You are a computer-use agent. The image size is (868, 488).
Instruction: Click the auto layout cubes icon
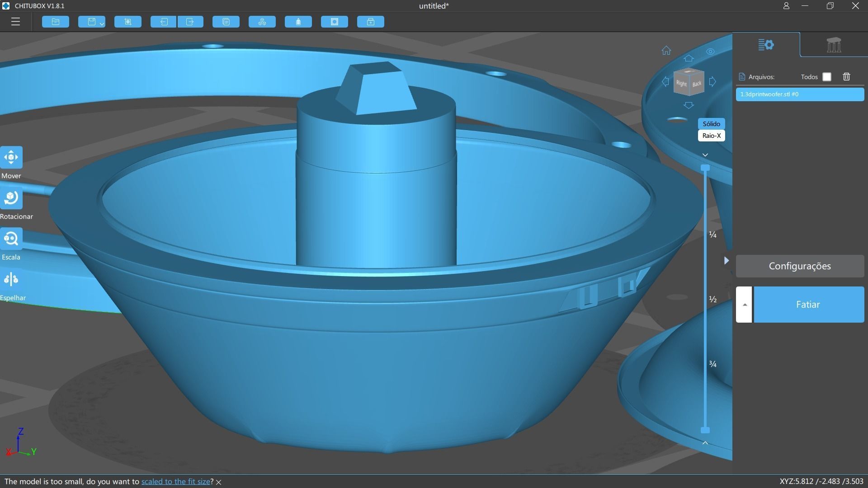point(262,22)
